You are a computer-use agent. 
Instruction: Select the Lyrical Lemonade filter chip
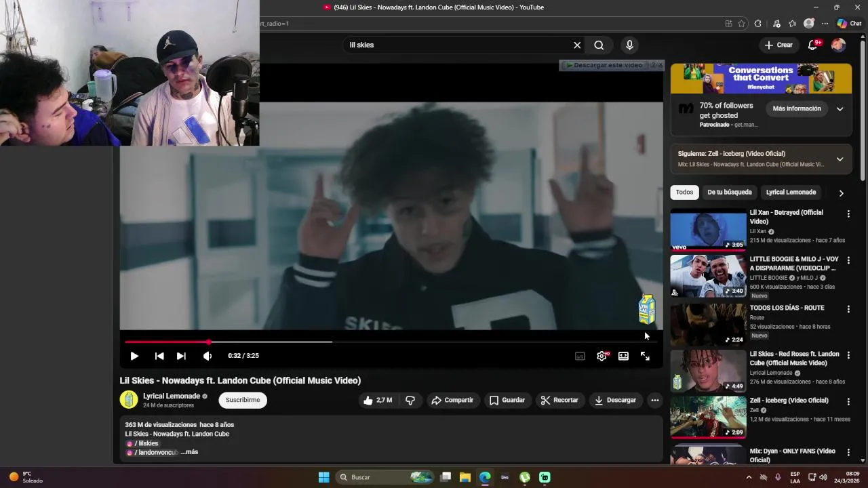791,192
